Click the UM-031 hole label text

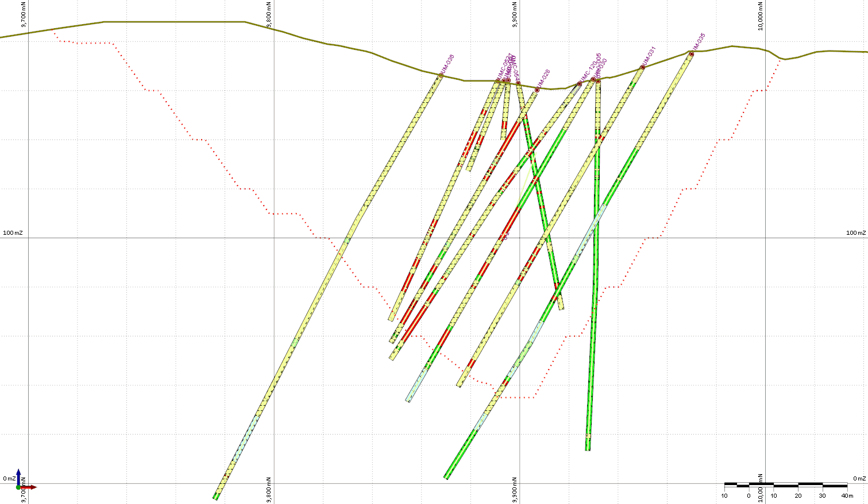click(649, 56)
